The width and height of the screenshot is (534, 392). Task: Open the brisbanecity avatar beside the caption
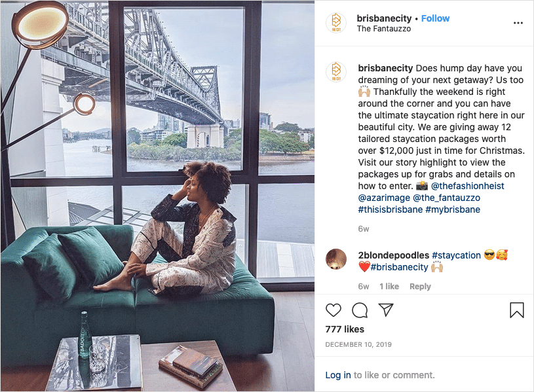click(x=335, y=71)
